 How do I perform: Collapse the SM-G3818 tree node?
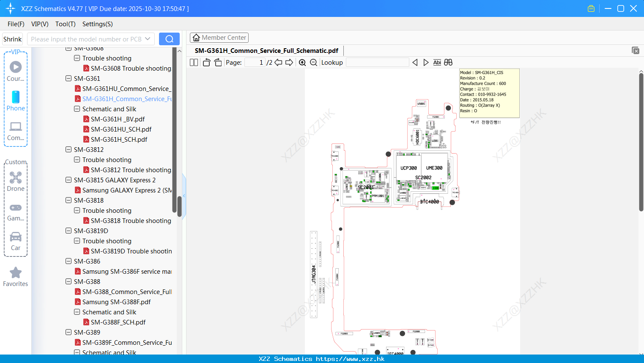click(69, 200)
